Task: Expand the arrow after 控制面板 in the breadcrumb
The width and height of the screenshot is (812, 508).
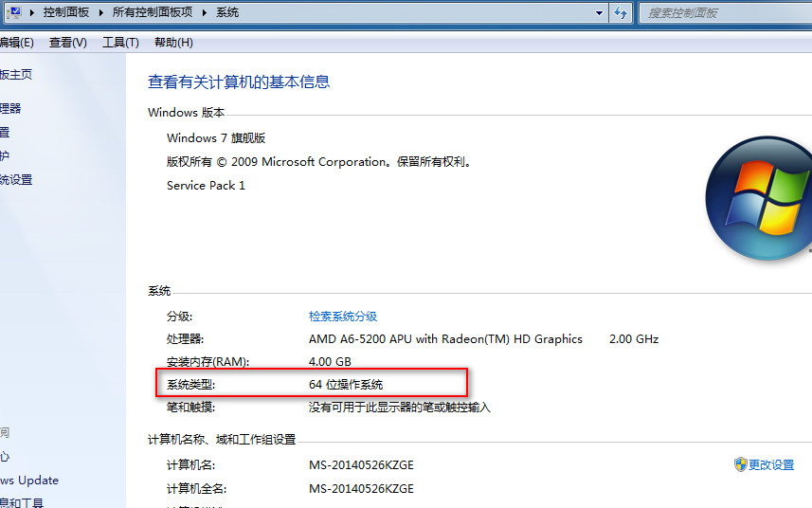Action: 101,12
